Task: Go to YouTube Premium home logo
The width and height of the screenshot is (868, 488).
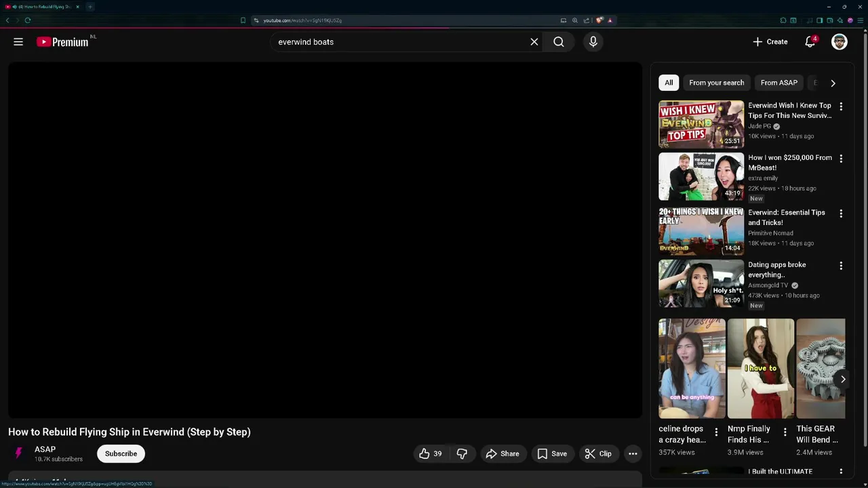Action: (x=62, y=42)
